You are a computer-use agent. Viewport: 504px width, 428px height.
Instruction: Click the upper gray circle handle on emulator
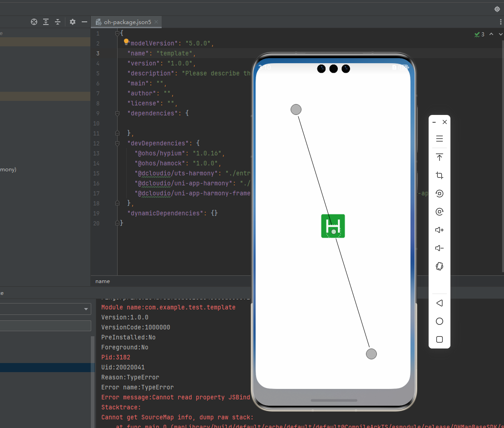coord(296,109)
